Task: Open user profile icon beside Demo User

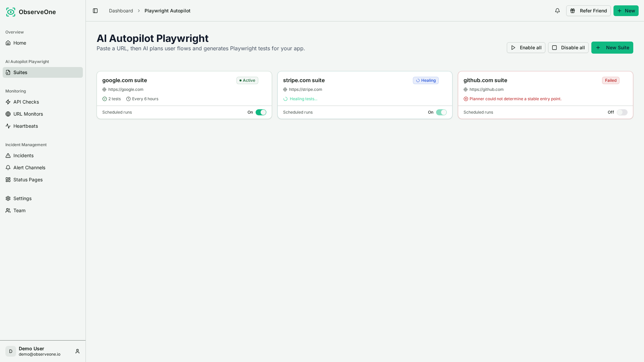Action: (x=77, y=351)
